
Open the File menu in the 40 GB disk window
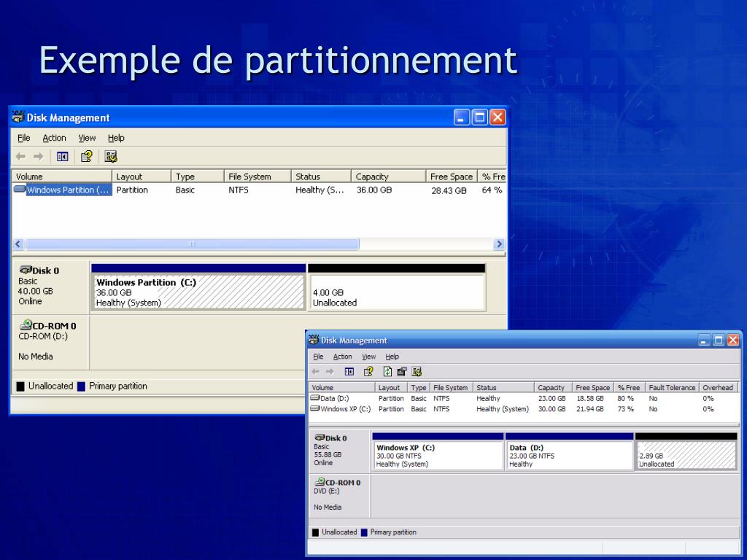pyautogui.click(x=24, y=138)
